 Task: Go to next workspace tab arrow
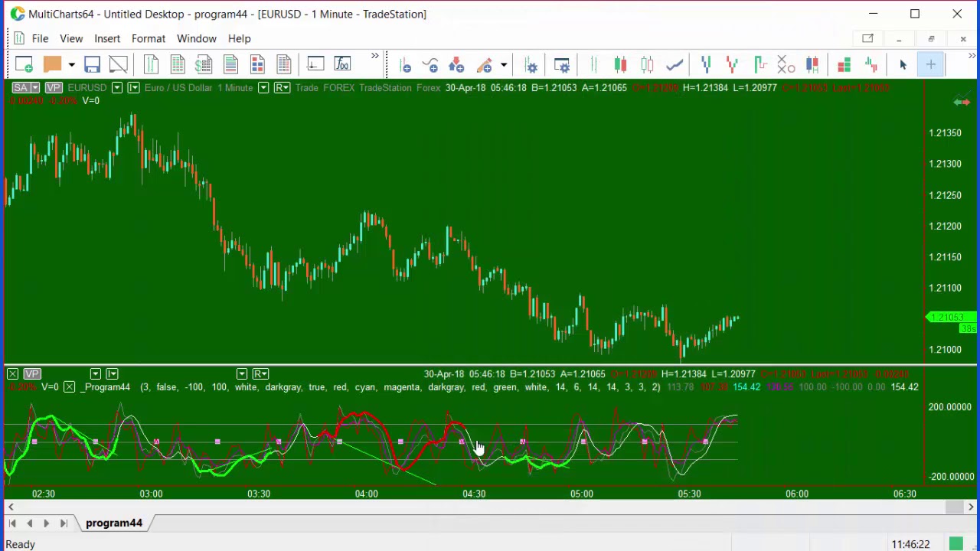(x=46, y=523)
